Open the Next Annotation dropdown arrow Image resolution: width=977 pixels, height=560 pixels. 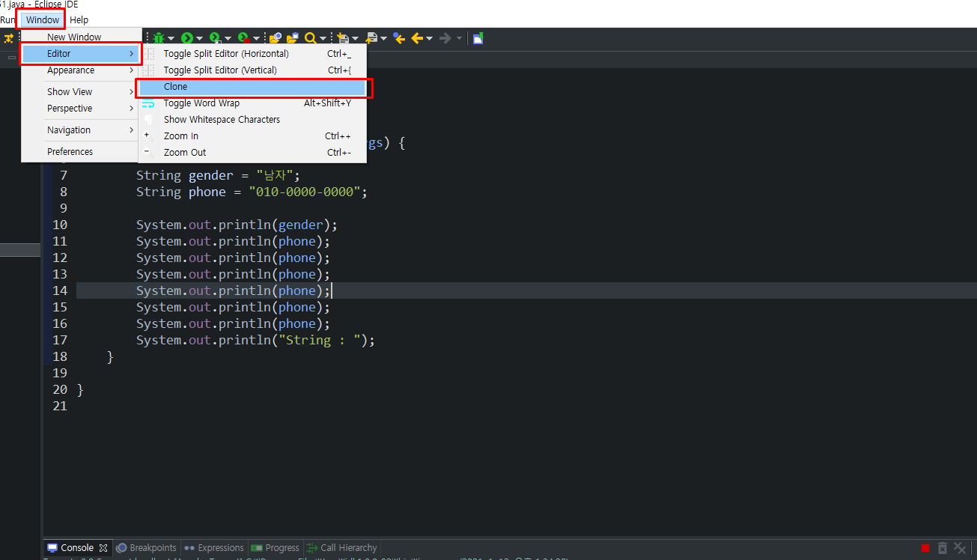355,38
